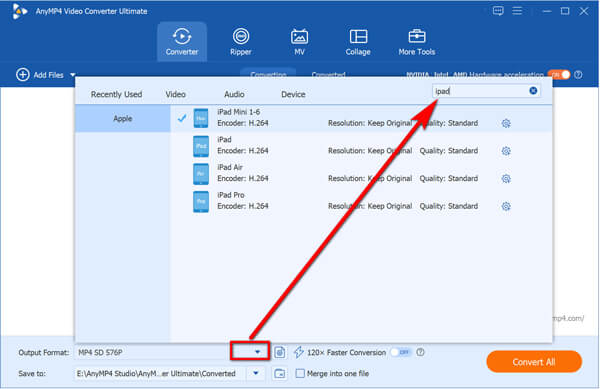Switch to Recently Used tab
This screenshot has height=389, width=600.
pyautogui.click(x=116, y=94)
